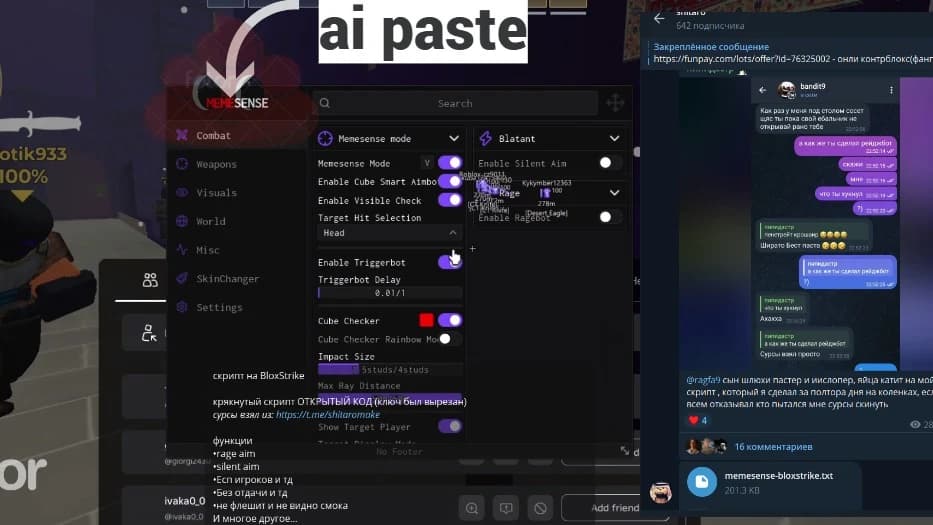Expand the Rage panel chevron
Screen dimensions: 933x525
[x=615, y=192]
